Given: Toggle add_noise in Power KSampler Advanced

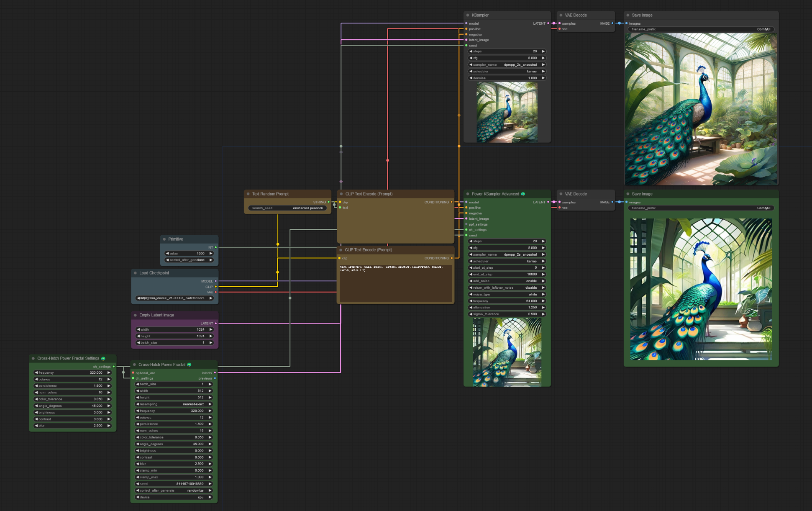Looking at the screenshot, I should [x=507, y=281].
